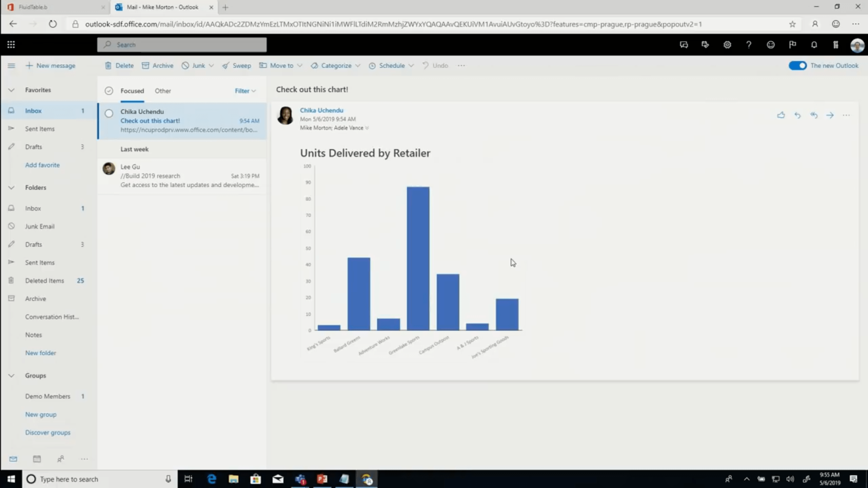Click Discover groups link
The image size is (868, 488).
tap(48, 432)
